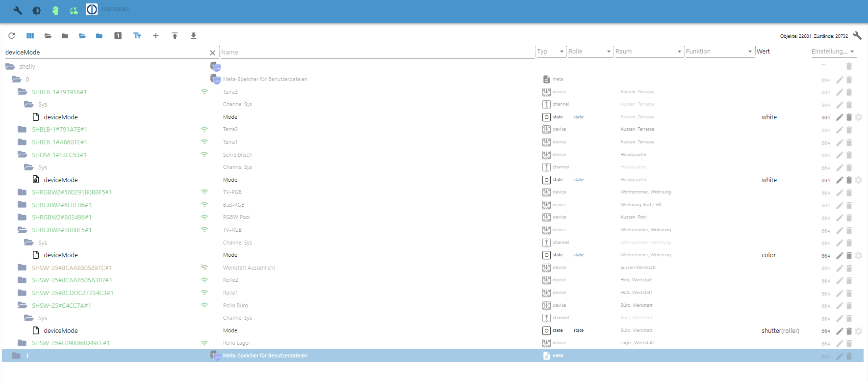
Task: Edit the deviceMode state in Aussen, Terrasse
Action: click(840, 117)
